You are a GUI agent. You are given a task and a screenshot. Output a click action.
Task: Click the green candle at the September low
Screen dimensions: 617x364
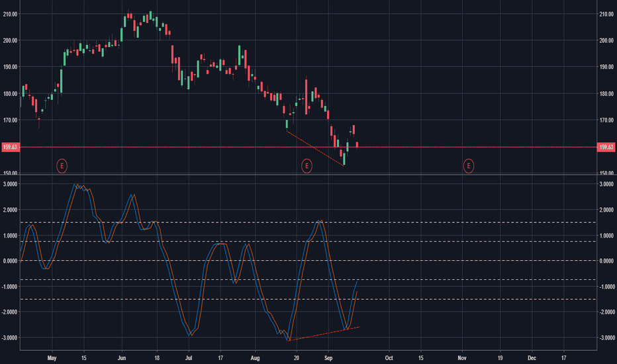[344, 159]
